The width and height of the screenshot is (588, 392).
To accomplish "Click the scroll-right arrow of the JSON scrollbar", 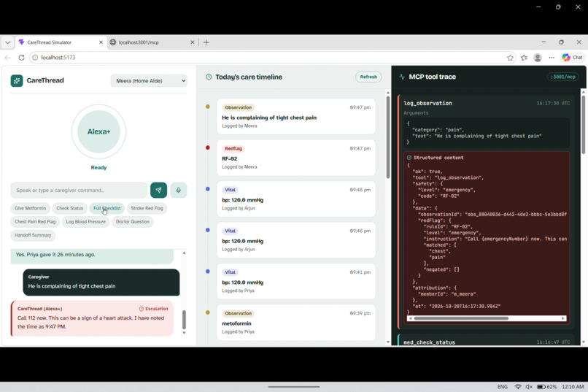I will point(563,318).
